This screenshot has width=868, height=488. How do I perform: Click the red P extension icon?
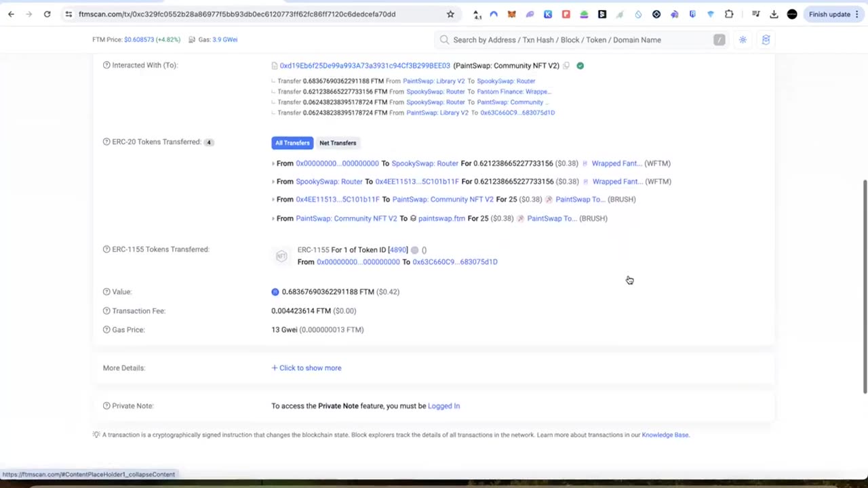tap(566, 14)
